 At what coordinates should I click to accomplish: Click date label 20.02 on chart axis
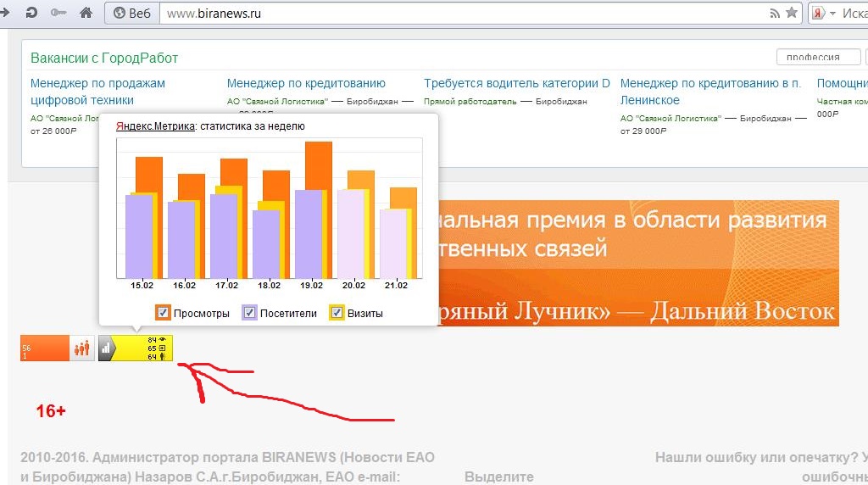point(353,285)
